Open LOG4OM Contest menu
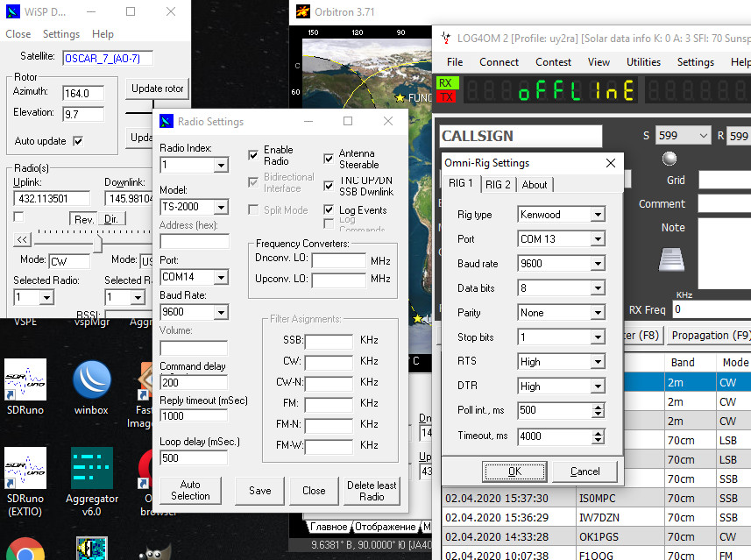 (x=553, y=62)
